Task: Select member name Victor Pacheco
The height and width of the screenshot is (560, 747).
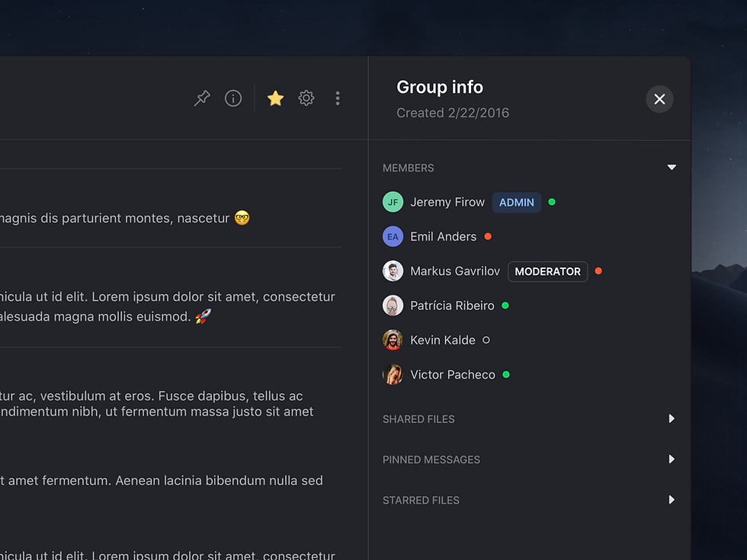Action: coord(453,375)
